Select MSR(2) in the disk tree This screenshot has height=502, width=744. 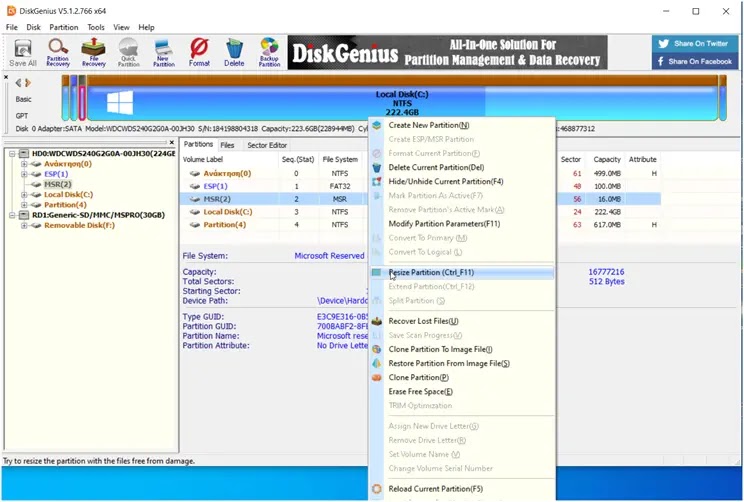57,184
